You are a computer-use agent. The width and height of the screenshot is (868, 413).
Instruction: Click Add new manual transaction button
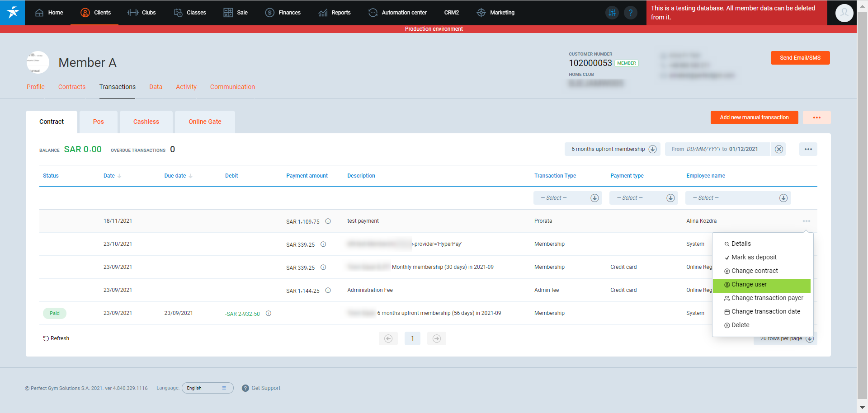coord(754,117)
